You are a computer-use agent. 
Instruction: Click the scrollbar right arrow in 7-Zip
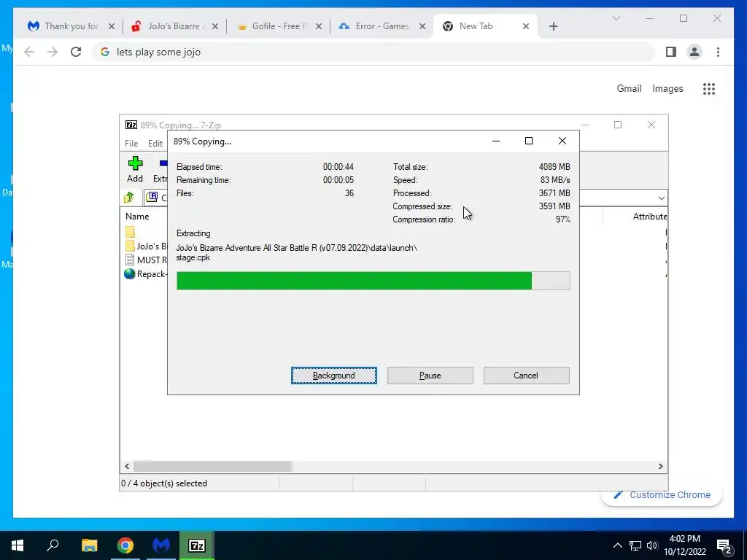coord(661,466)
